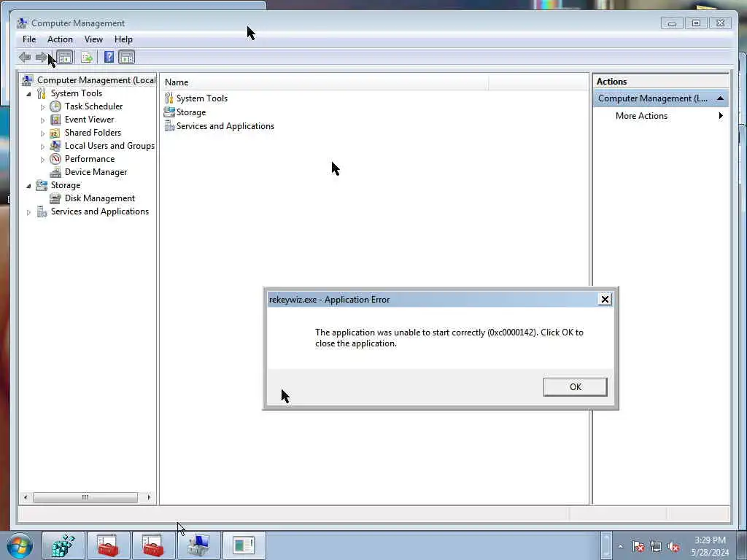This screenshot has height=560, width=747.
Task: Select Task Scheduler clock icon in tree
Action: click(x=55, y=106)
